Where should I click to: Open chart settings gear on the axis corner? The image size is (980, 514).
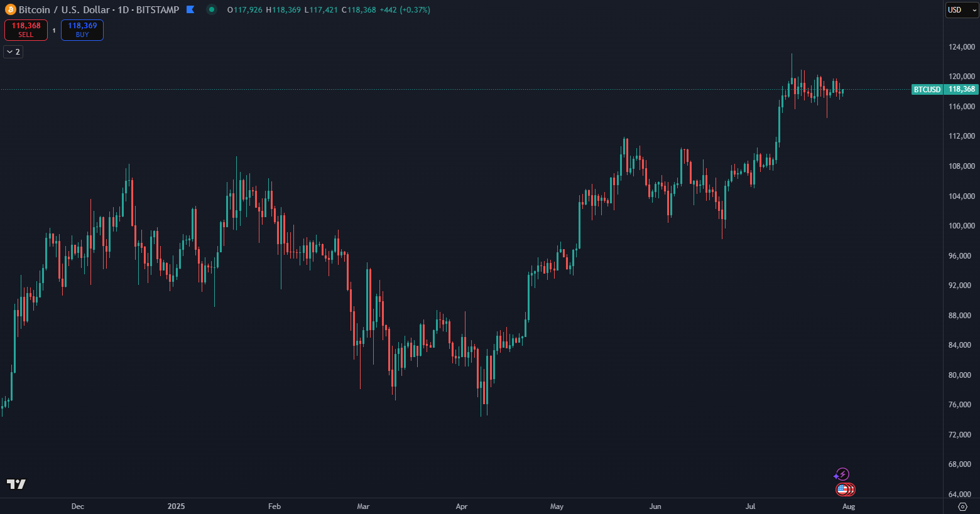pos(962,506)
